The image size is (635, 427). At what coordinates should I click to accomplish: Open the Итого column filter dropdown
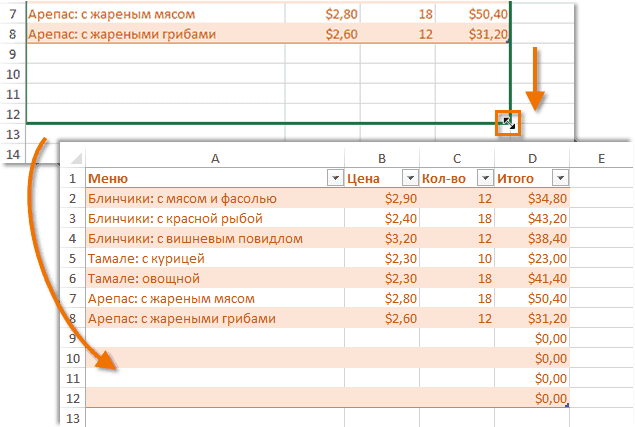point(560,178)
